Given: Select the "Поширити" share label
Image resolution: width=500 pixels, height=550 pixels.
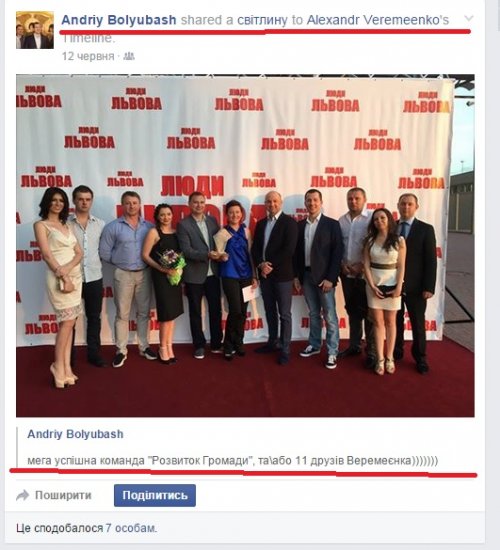Looking at the screenshot, I should point(63,495).
